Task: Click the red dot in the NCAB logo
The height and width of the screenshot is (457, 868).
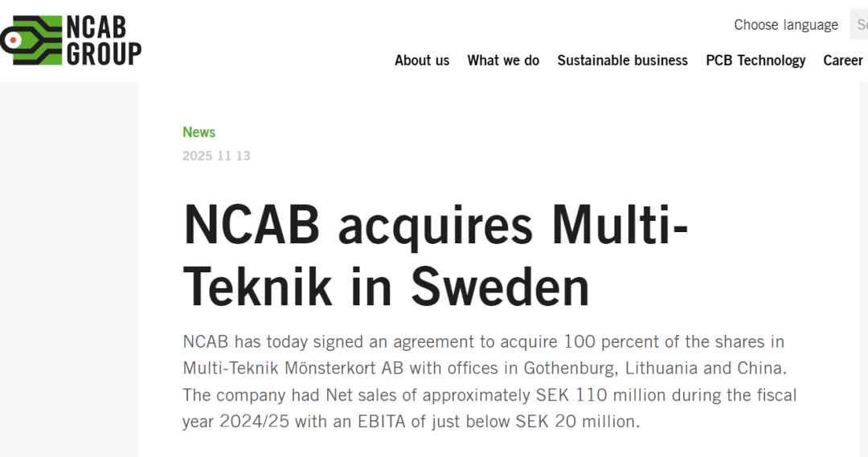Action: pos(14,40)
